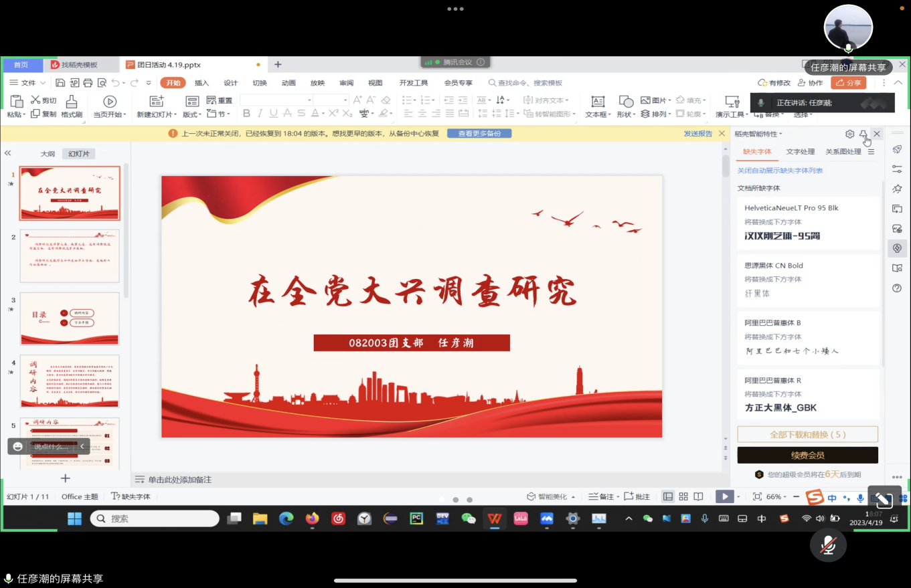Toggle bold formatting button
Screen dimensions: 911x588
(x=246, y=114)
